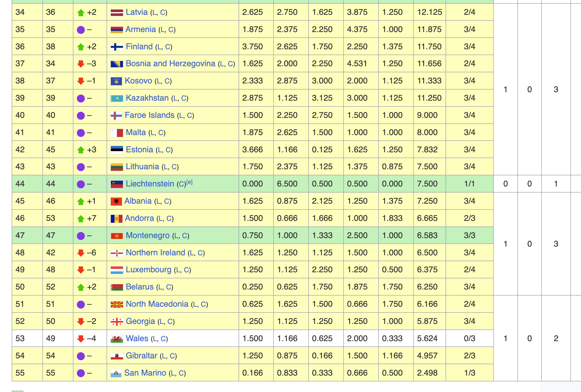Click the Armenia flag icon

coord(117,30)
